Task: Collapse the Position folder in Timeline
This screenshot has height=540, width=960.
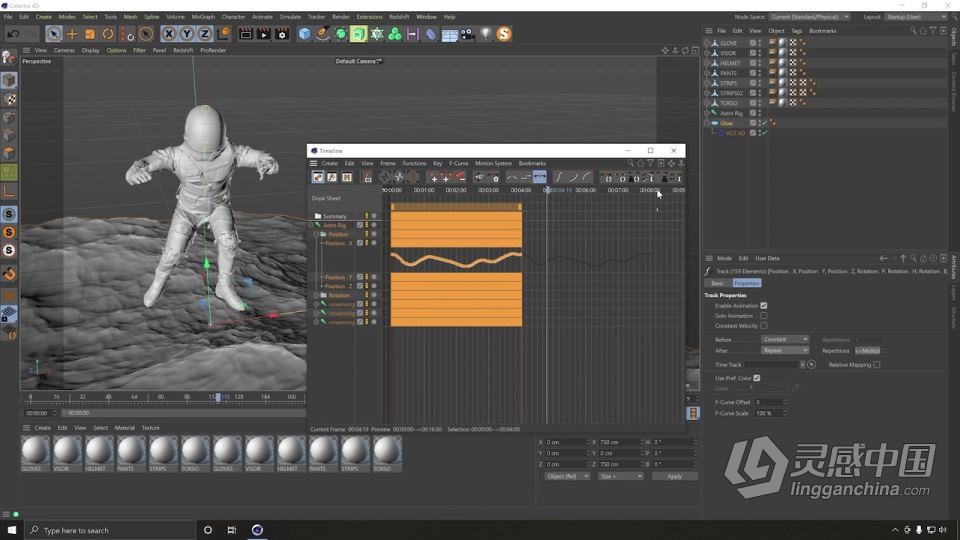Action: click(x=317, y=234)
